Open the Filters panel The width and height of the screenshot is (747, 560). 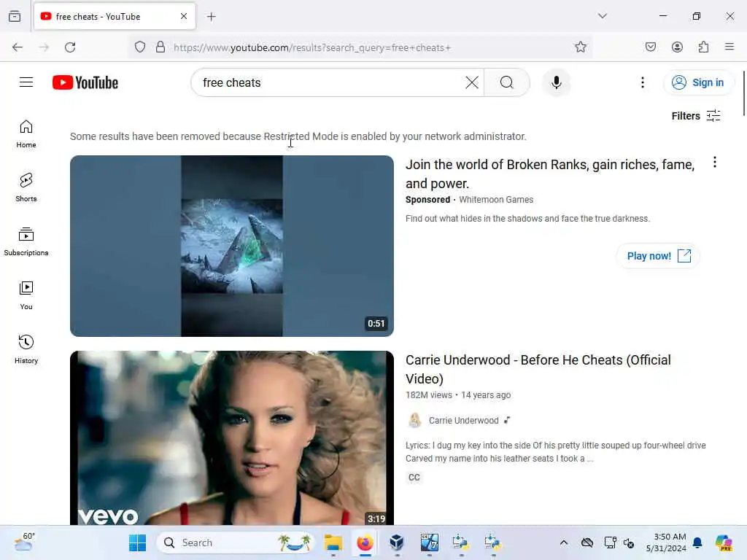click(x=696, y=116)
